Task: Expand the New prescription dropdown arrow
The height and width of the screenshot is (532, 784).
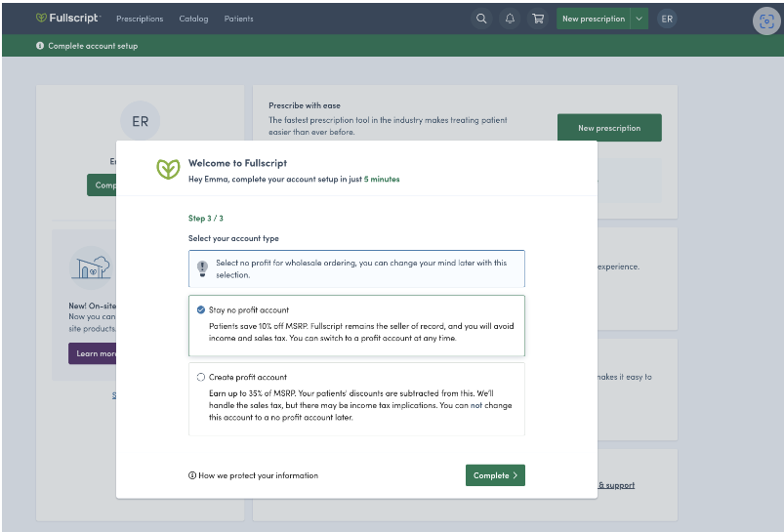Action: coord(639,19)
